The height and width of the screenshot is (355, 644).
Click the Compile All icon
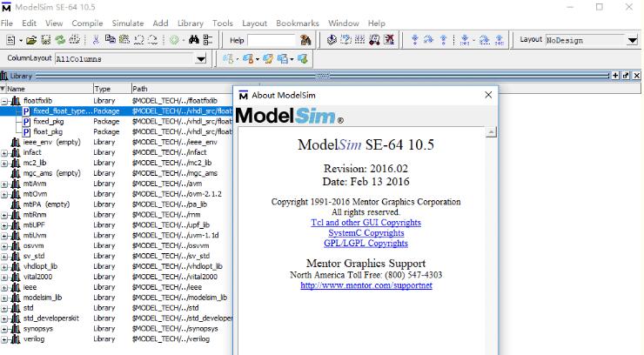pyautogui.click(x=346, y=40)
